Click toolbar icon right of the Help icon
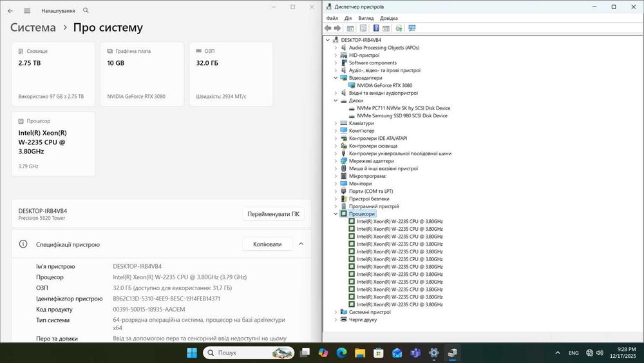644x363 pixels. pos(386,28)
